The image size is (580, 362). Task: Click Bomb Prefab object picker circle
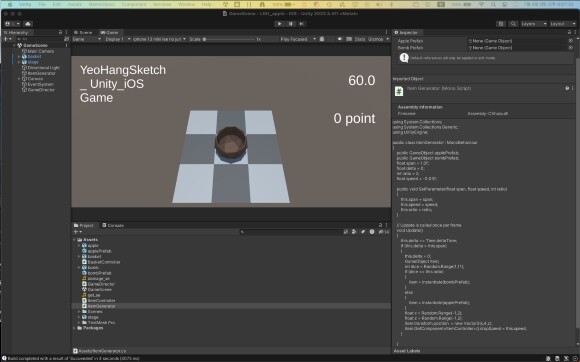pyautogui.click(x=571, y=48)
